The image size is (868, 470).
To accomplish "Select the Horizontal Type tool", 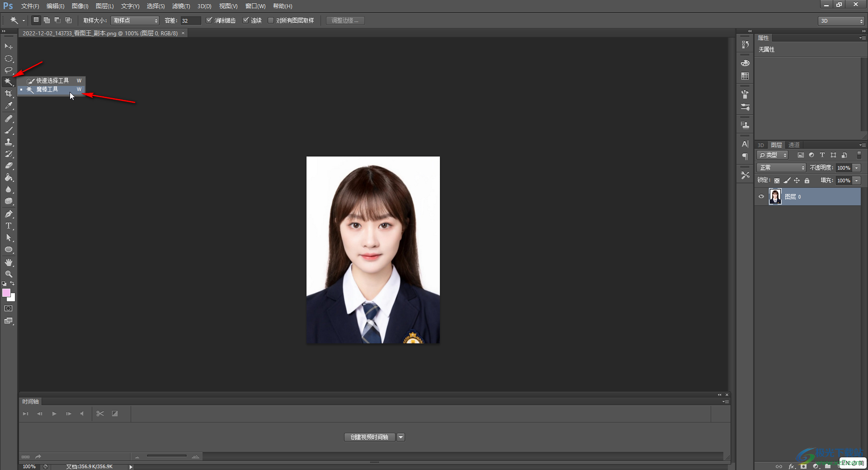I will pos(9,226).
